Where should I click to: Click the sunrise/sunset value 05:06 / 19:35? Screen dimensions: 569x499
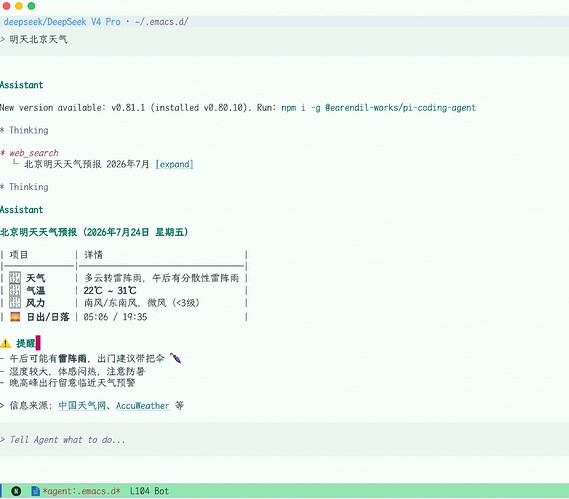click(115, 317)
